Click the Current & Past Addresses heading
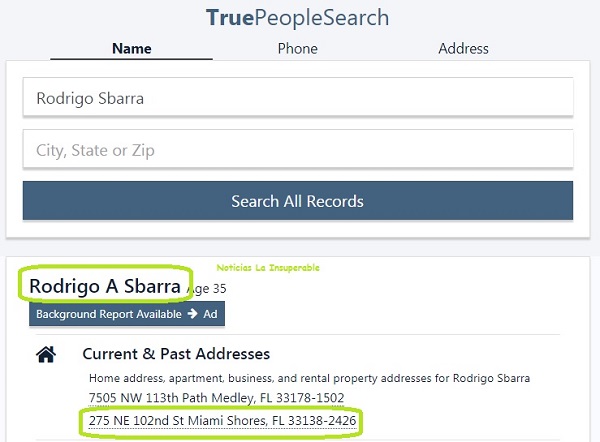Viewport: 600px width, 442px height. (x=176, y=354)
